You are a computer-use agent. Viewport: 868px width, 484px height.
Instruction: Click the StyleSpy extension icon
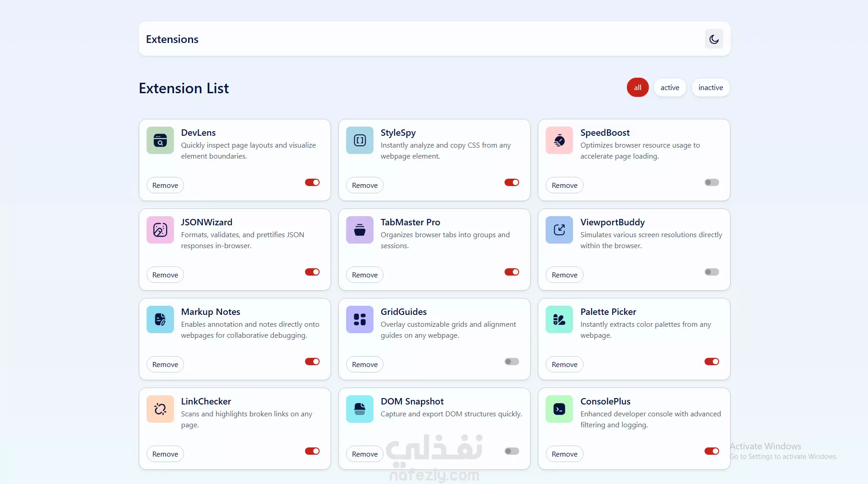click(360, 140)
